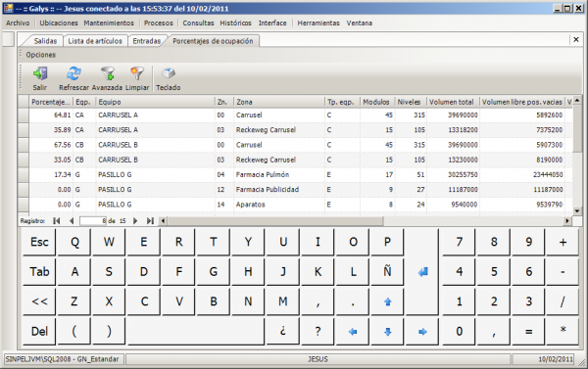This screenshot has width=588, height=369.
Task: Go to previous record arrow
Action: 72,220
